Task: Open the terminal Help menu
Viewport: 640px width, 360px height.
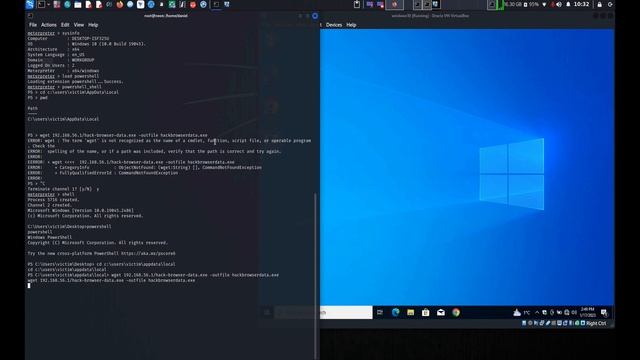Action: (93, 25)
